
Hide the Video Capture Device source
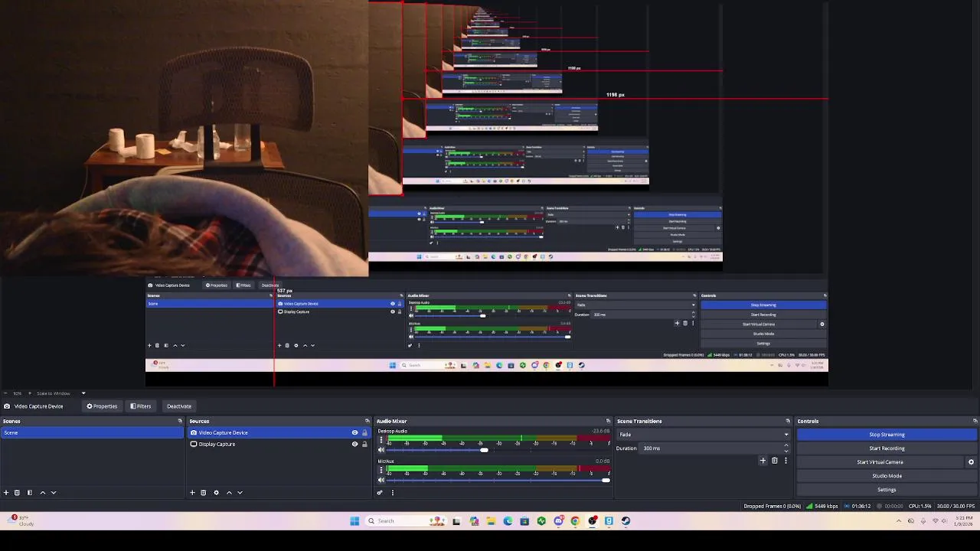click(x=354, y=433)
